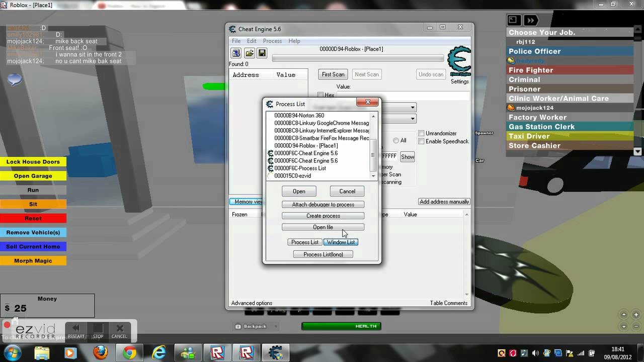Switch to the Process List view
The height and width of the screenshot is (362, 644).
coord(305,242)
